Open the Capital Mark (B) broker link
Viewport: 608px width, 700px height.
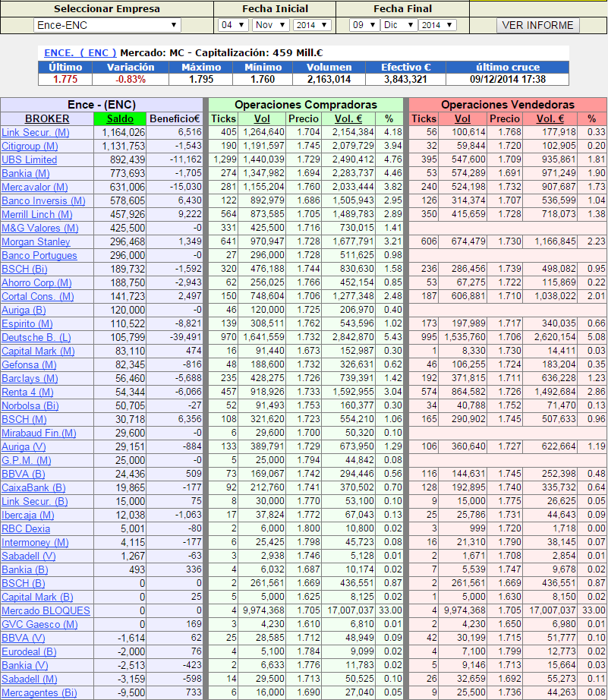37,598
